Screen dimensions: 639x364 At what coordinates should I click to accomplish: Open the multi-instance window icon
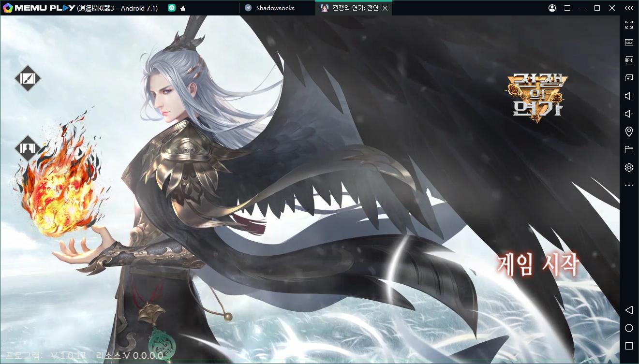tap(629, 78)
